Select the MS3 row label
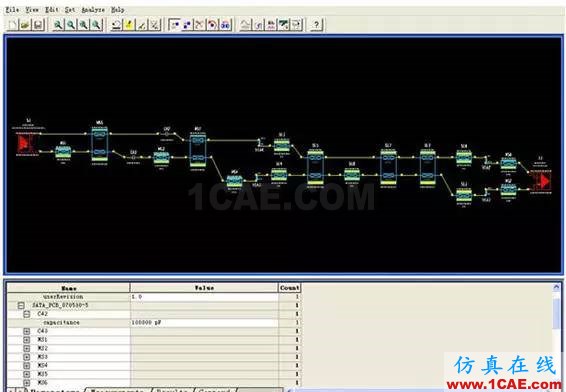This screenshot has width=566, height=392. pos(42,357)
